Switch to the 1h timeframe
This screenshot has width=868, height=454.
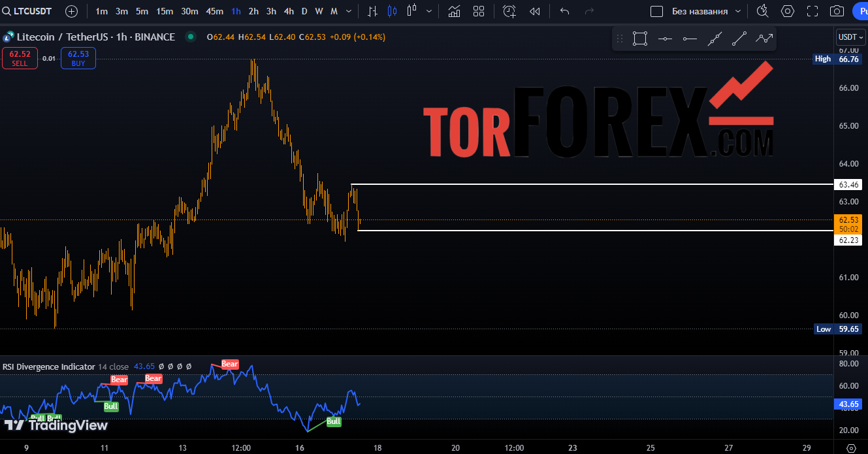(x=236, y=11)
